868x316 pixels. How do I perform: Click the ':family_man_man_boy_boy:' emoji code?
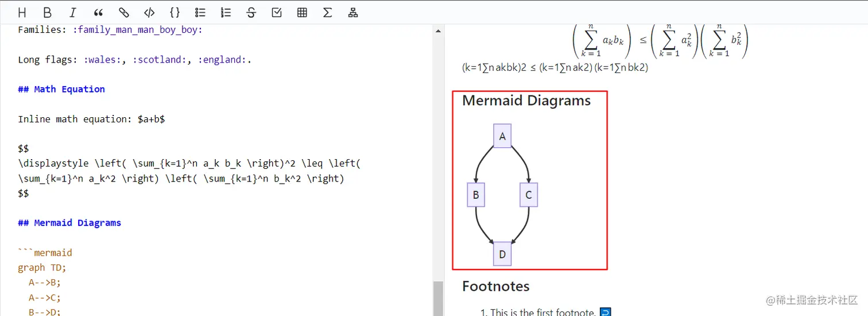(138, 30)
